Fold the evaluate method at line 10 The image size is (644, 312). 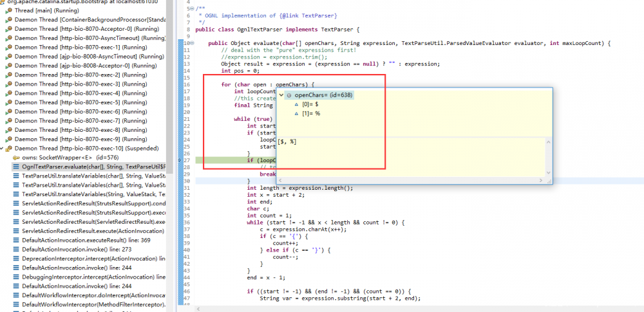pyautogui.click(x=192, y=43)
